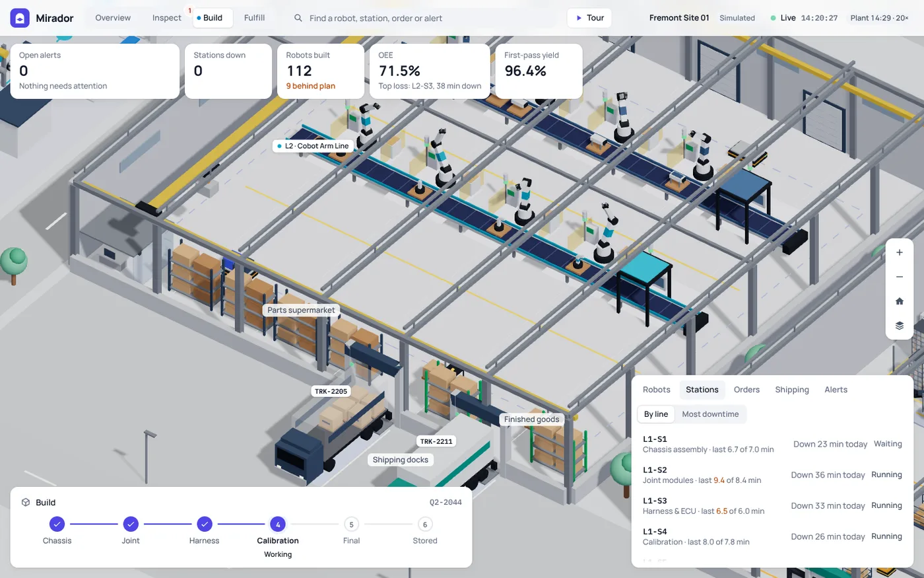
Task: Open the Open alerts card
Action: coord(95,71)
